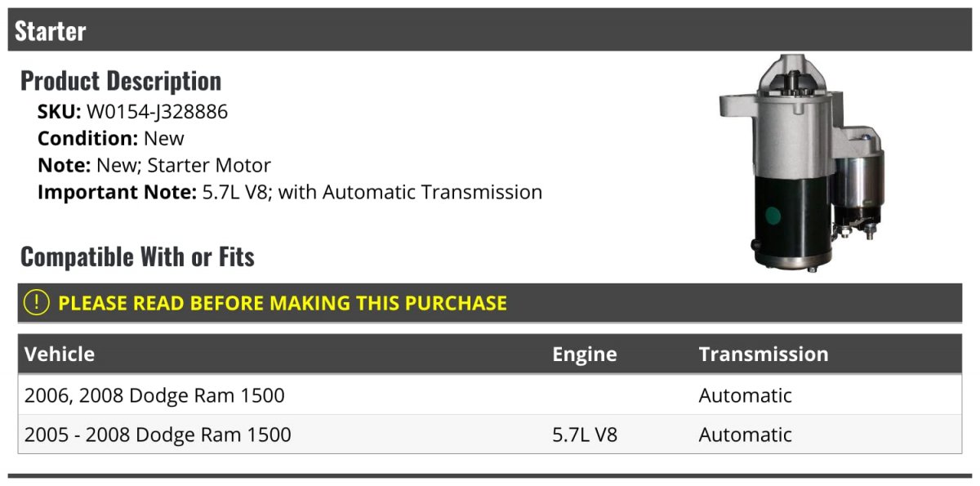Click the Compatible With or Fits heading

137,256
